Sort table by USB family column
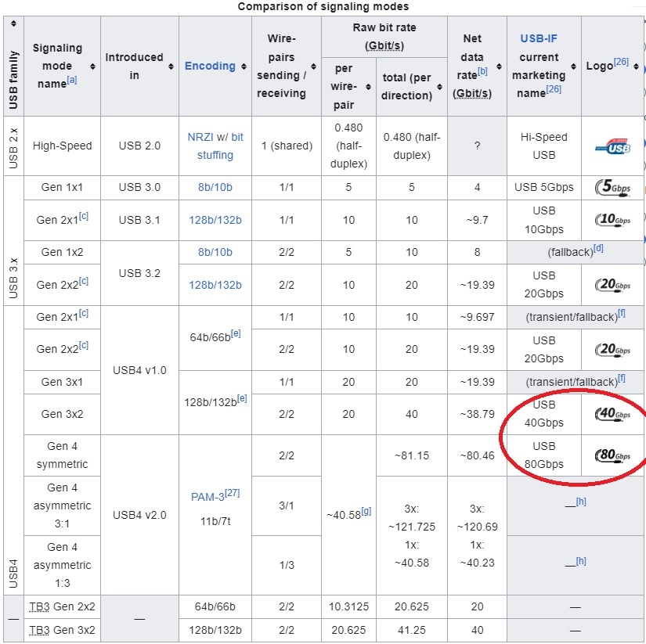Image resolution: width=646 pixels, height=644 pixels. tap(13, 23)
